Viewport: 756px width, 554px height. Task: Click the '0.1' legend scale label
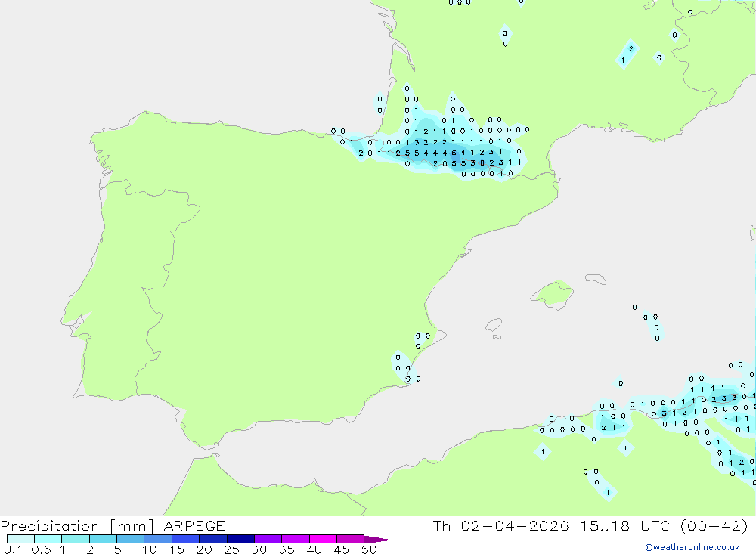pyautogui.click(x=13, y=549)
